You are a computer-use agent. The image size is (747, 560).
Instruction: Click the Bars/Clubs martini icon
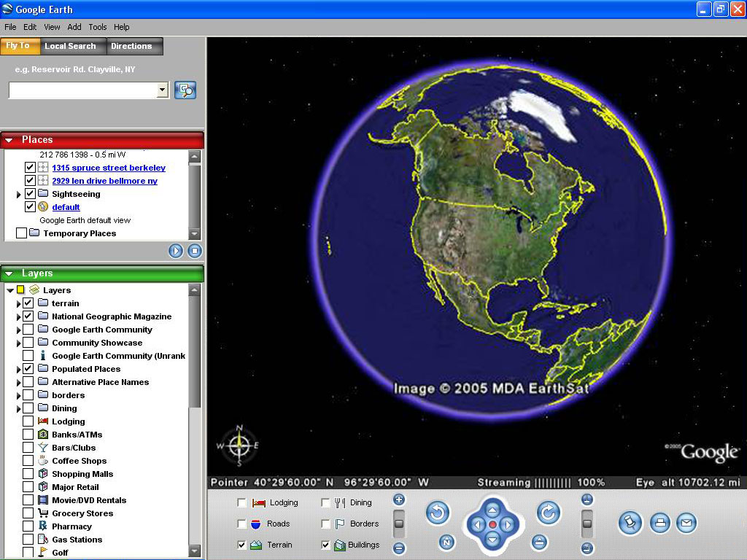coord(43,447)
